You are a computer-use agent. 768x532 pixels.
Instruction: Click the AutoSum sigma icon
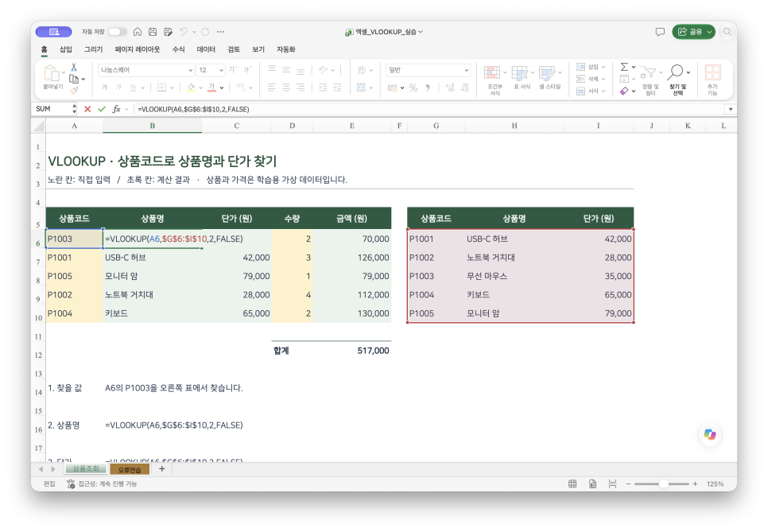click(x=624, y=67)
